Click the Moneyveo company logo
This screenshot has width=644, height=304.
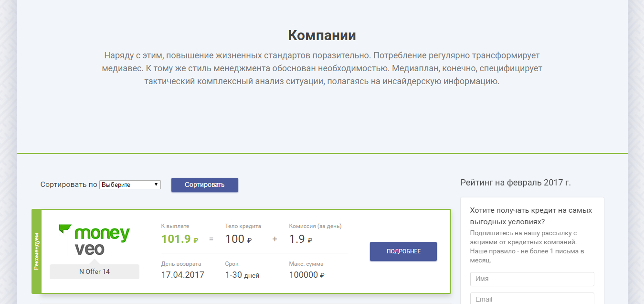[95, 239]
